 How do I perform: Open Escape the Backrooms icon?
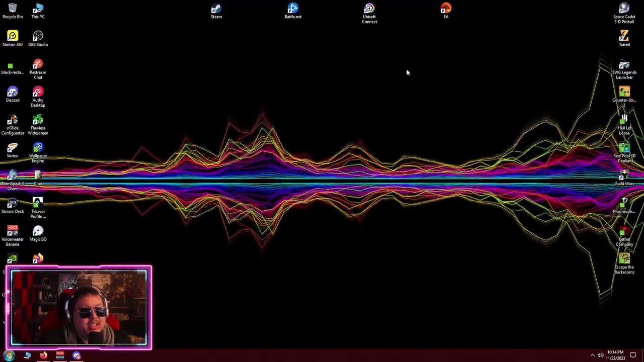pyautogui.click(x=624, y=263)
